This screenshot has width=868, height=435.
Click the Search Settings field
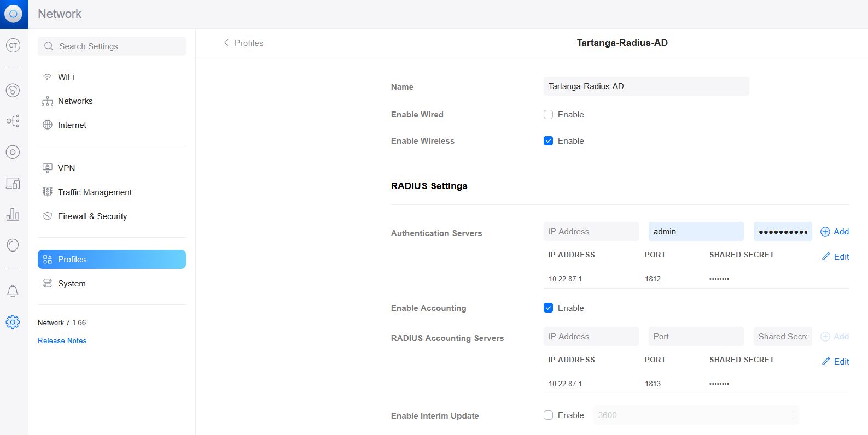pos(112,46)
